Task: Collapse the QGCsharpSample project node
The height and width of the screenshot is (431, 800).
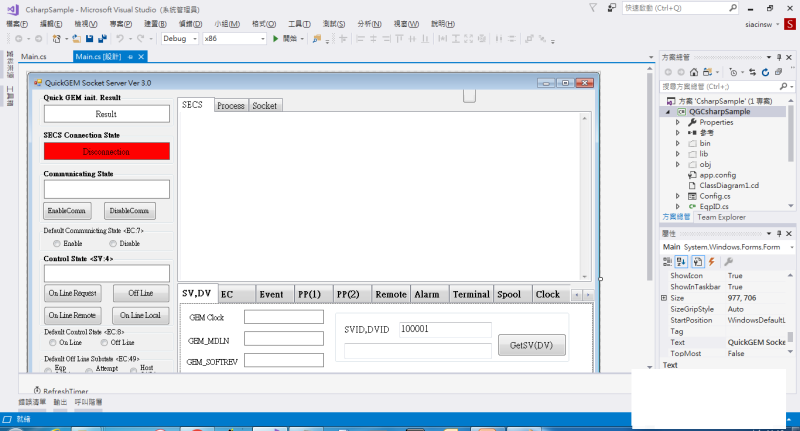Action: 668,112
